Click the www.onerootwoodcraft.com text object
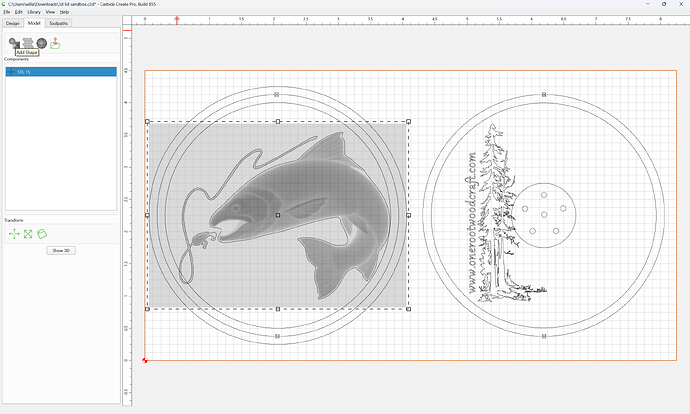 point(471,223)
